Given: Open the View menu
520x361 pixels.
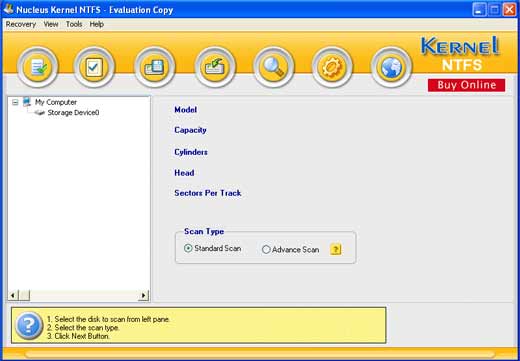Looking at the screenshot, I should tap(51, 24).
